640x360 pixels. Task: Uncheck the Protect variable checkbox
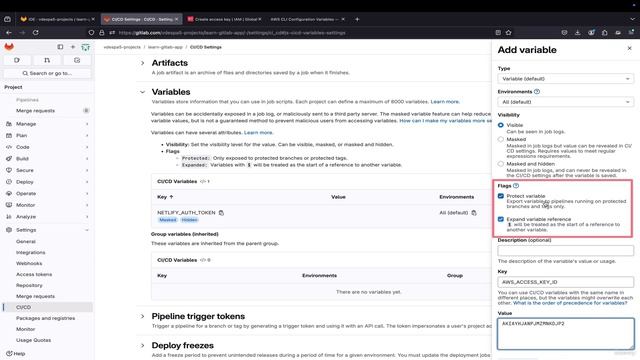click(x=501, y=196)
